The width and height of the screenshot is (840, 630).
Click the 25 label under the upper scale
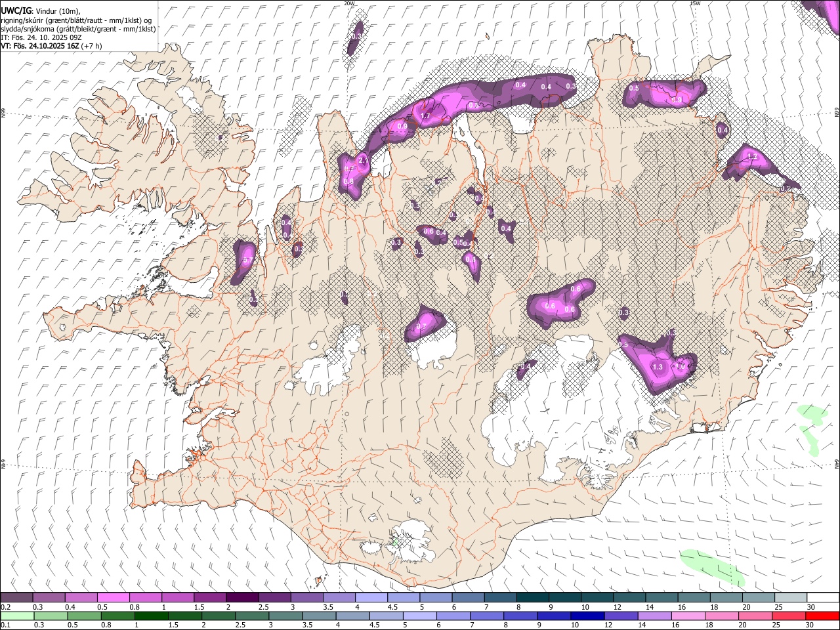[x=778, y=607]
